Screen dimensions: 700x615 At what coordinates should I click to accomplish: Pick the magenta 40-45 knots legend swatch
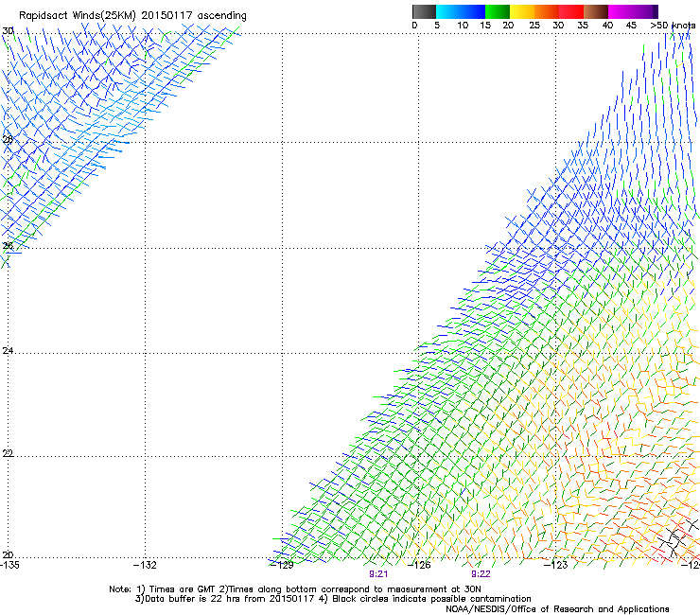621,11
